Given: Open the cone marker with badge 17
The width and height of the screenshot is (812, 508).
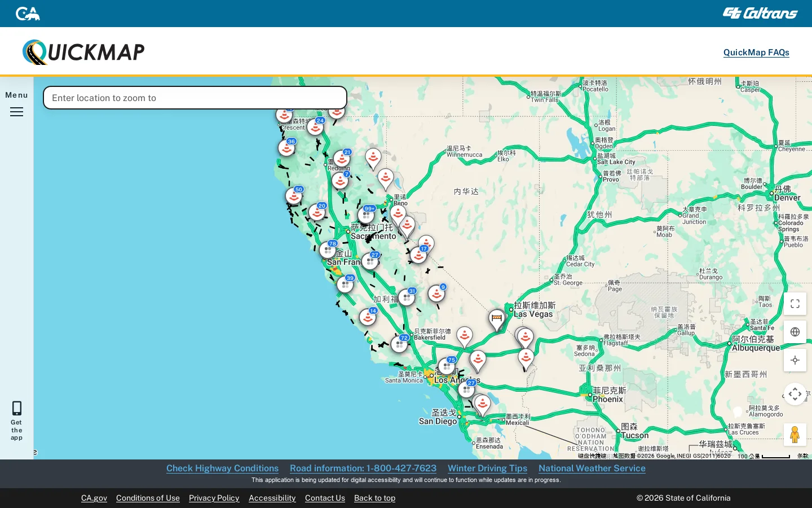Looking at the screenshot, I should point(419,255).
